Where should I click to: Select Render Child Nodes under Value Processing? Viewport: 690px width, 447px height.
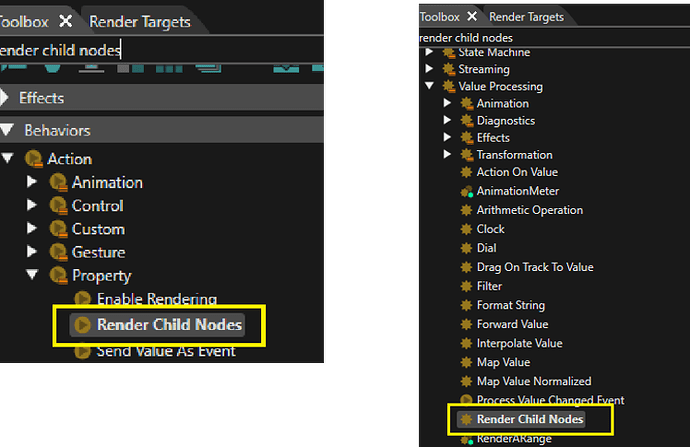pyautogui.click(x=521, y=419)
